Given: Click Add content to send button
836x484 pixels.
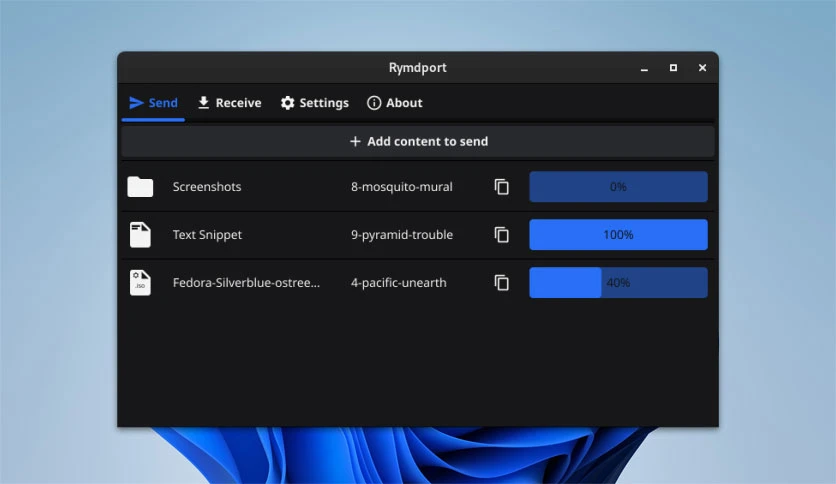Looking at the screenshot, I should point(418,141).
